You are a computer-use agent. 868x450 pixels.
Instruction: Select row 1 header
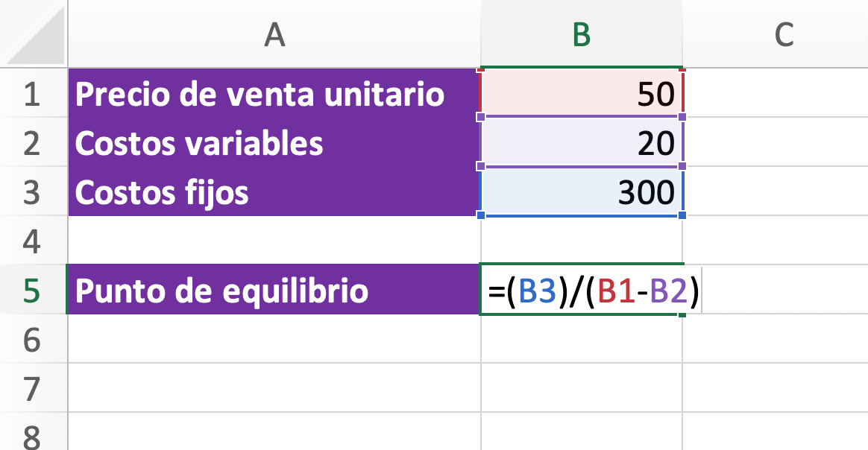pos(32,95)
